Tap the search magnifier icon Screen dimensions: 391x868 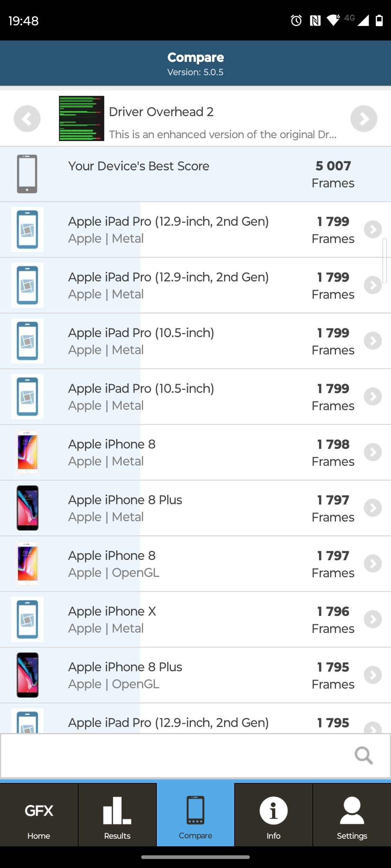coord(363,756)
